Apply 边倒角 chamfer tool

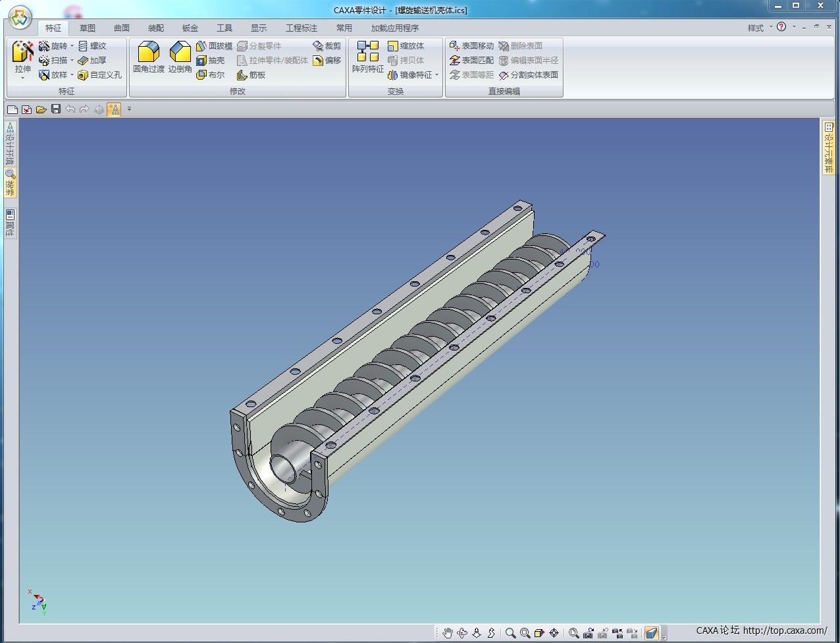click(180, 57)
